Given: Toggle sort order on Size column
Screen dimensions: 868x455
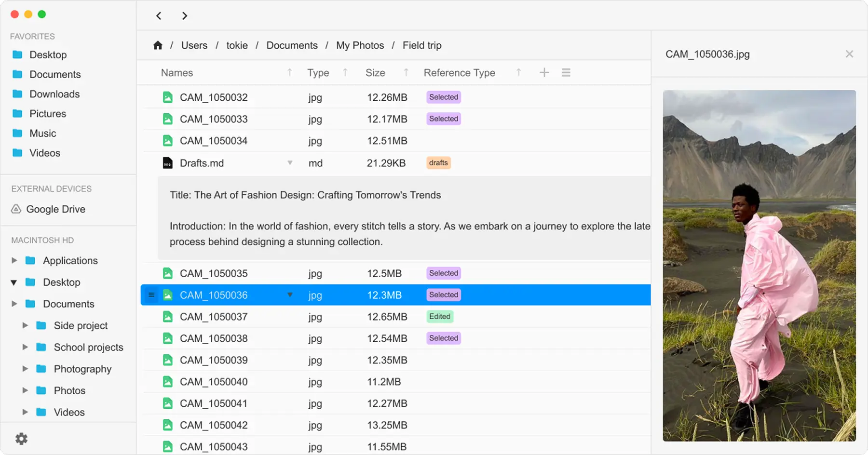Looking at the screenshot, I should [x=406, y=73].
